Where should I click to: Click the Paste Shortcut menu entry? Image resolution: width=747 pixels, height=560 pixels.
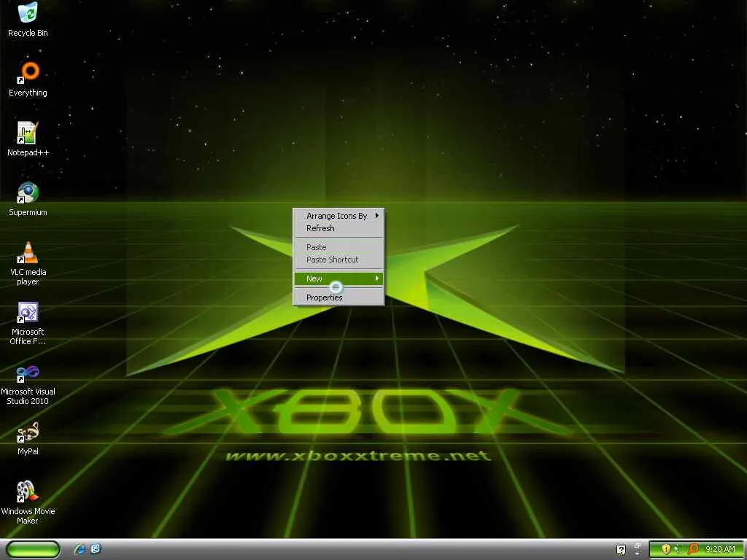click(338, 260)
